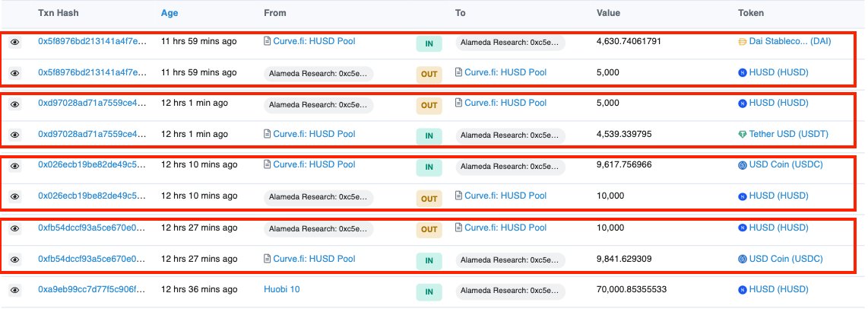Click the contract icon beside Curve.fi in the 0x5f8976bd OUT row
Screen dimensions: 868x309
coord(458,72)
